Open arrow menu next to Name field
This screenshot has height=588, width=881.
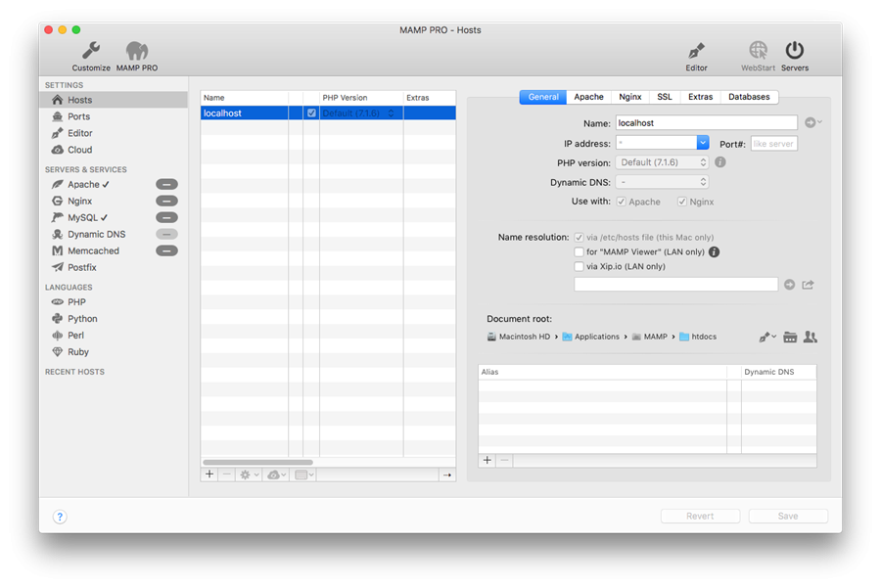(x=813, y=122)
